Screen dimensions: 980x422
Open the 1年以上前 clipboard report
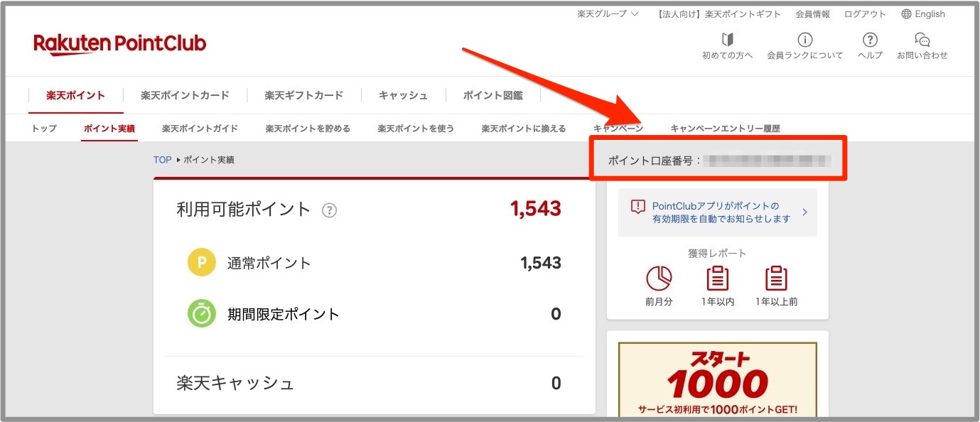(x=776, y=278)
